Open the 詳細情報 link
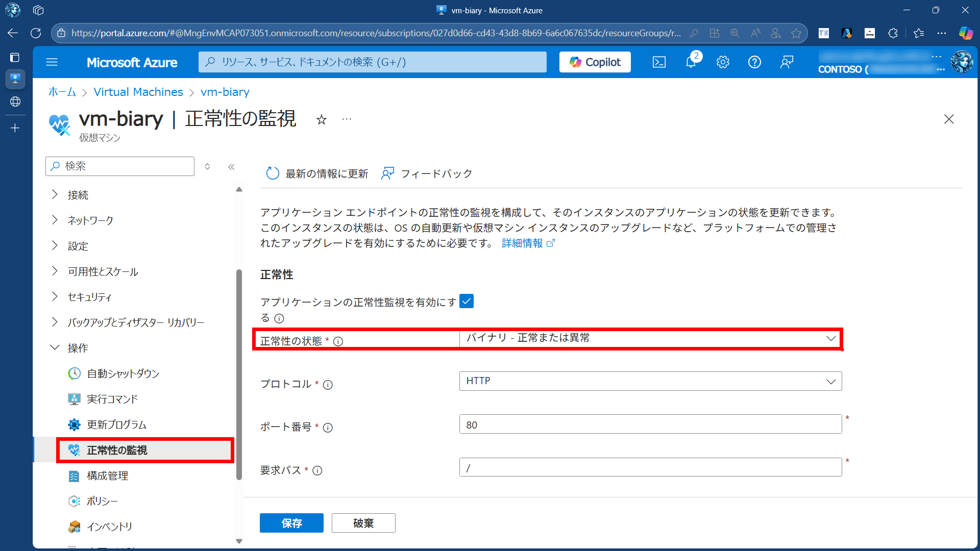The width and height of the screenshot is (980, 551). coord(522,243)
